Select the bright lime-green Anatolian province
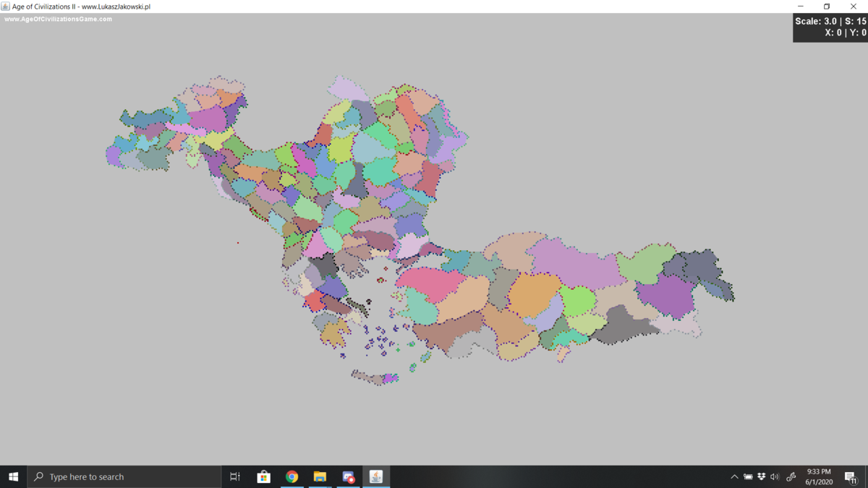 pos(577,301)
